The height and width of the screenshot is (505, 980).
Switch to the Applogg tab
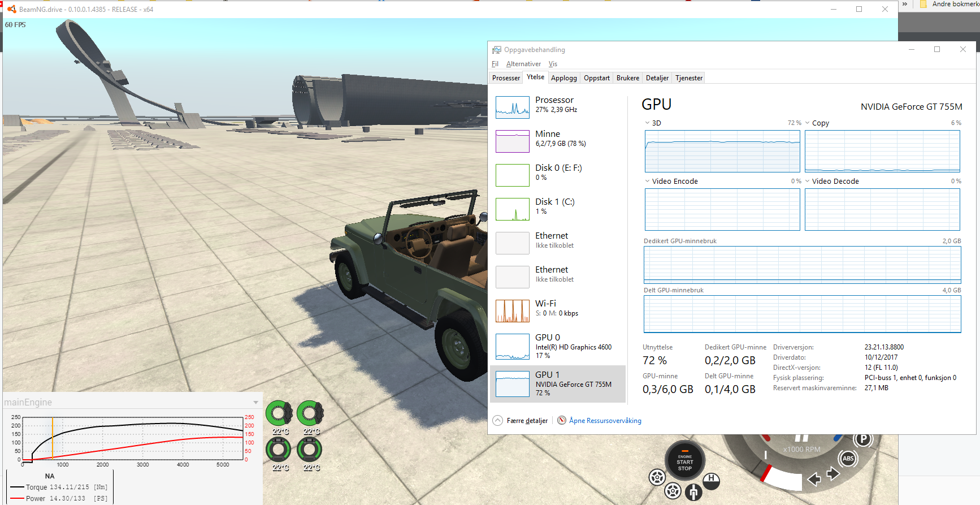click(564, 78)
